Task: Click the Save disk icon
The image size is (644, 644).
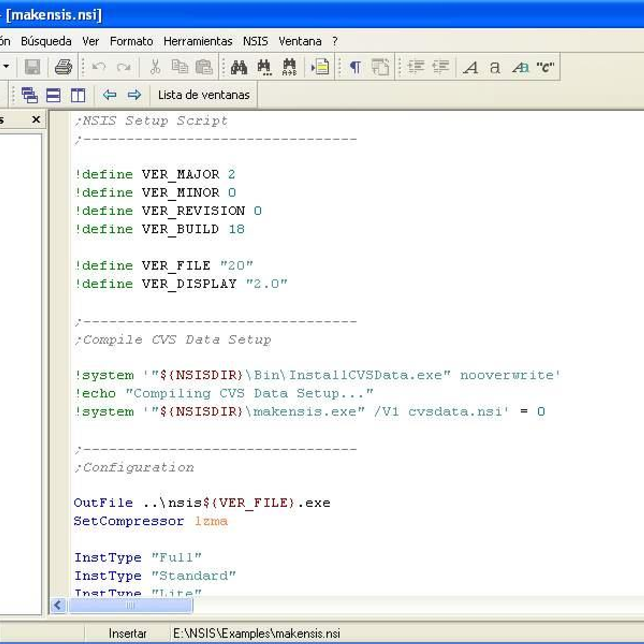Action: (x=33, y=67)
